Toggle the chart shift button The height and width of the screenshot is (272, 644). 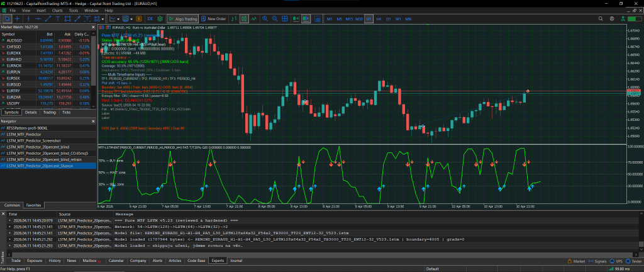click(x=306, y=19)
